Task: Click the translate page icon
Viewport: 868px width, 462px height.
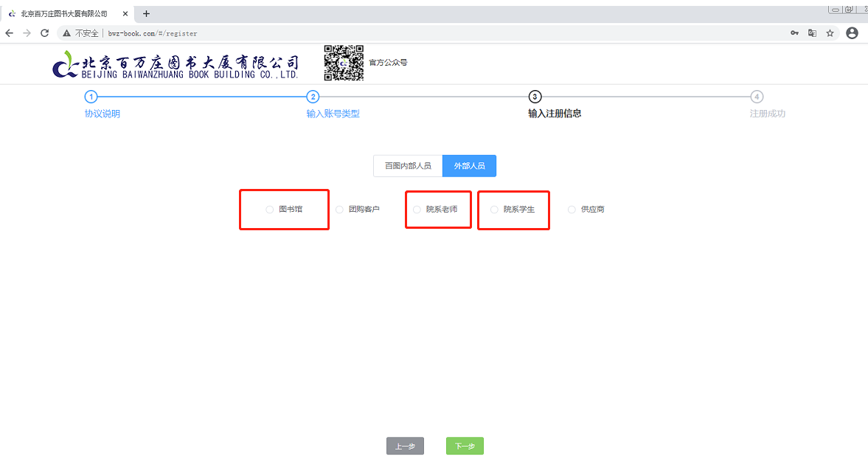Action: tap(812, 33)
